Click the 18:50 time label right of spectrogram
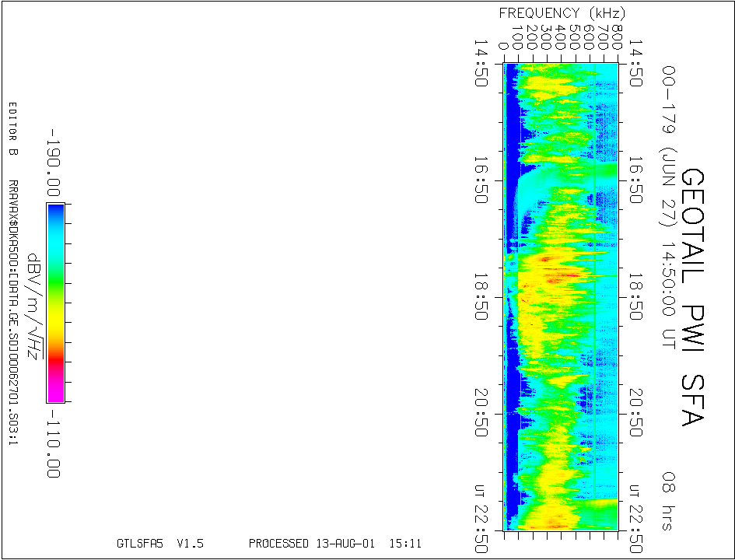This screenshot has height=560, width=735. [635, 296]
